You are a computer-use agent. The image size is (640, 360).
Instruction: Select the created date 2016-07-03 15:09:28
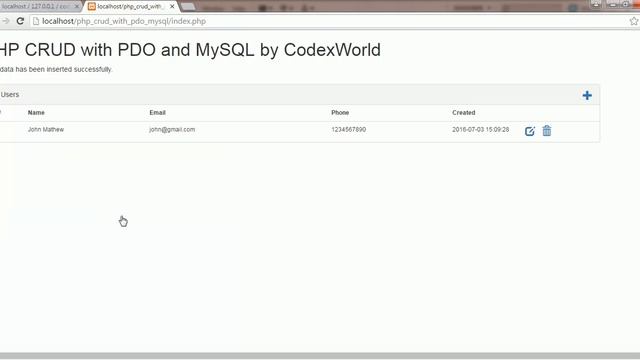pos(480,129)
